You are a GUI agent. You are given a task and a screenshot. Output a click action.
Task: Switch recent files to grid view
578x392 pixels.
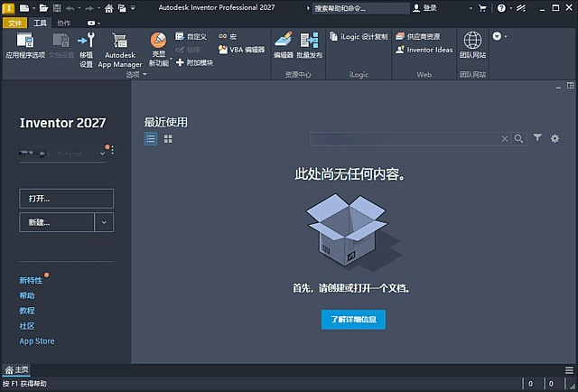coord(168,139)
